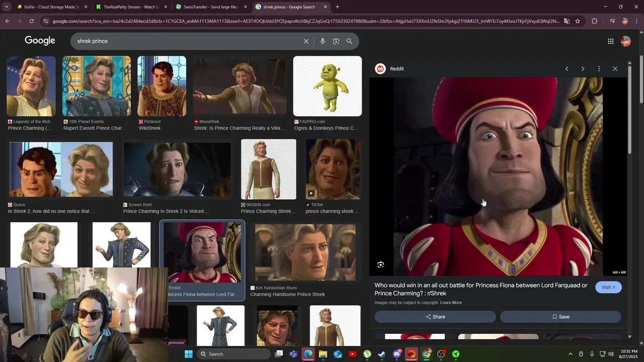This screenshot has width=644, height=362.
Task: Switch to TheRealPatty Stream tab
Action: tap(132, 7)
